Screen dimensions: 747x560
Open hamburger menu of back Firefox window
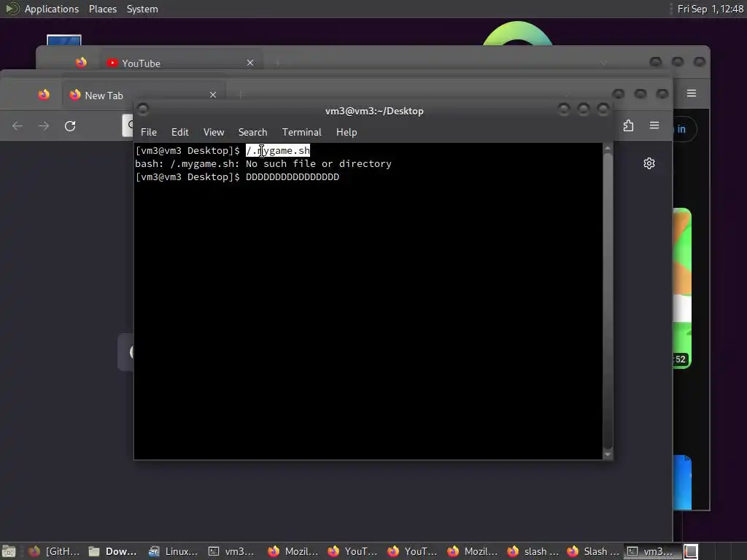click(x=692, y=93)
